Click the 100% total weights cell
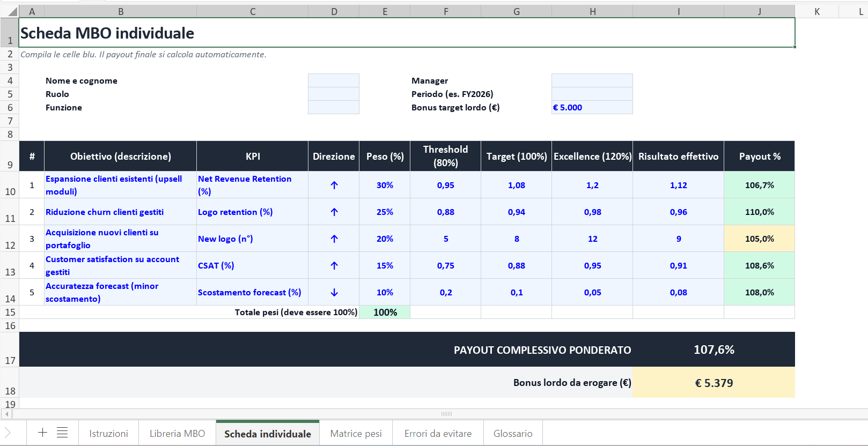868x446 pixels. (x=385, y=312)
